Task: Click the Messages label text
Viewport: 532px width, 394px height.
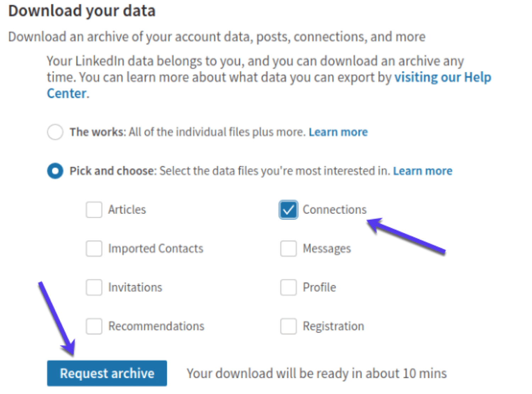Action: click(327, 248)
